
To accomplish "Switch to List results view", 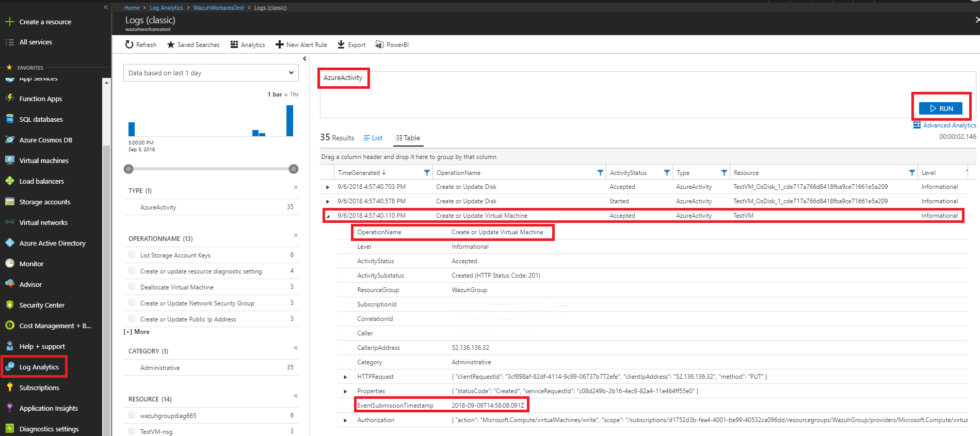I will tap(373, 138).
